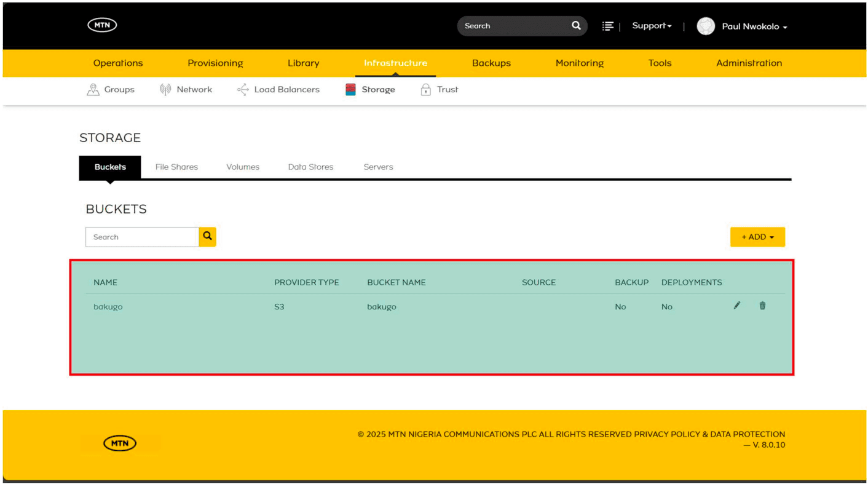Open the Provisioning menu
Image resolution: width=868 pixels, height=492 pixels.
click(x=215, y=63)
